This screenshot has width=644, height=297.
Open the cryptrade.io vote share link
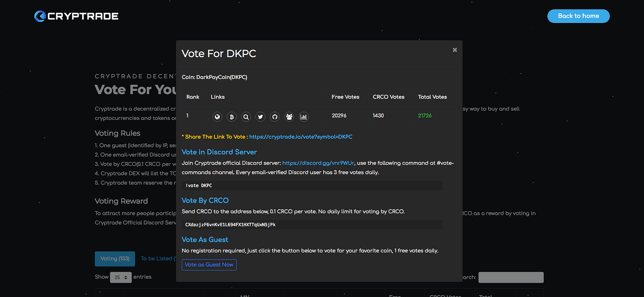(x=301, y=137)
